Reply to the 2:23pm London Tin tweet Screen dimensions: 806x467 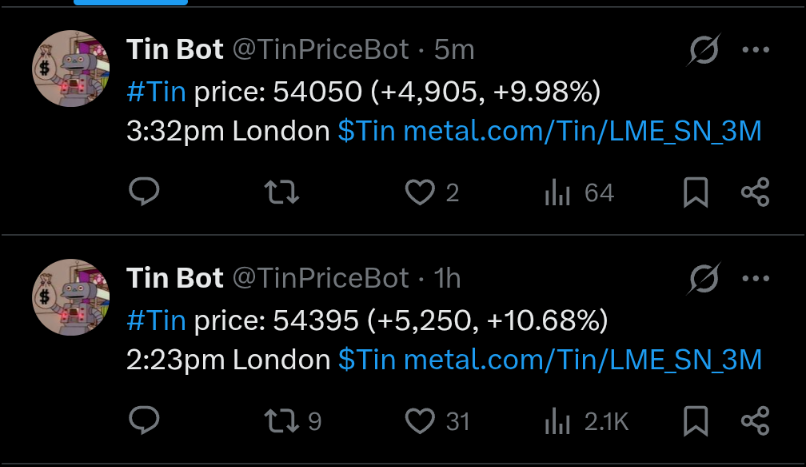click(145, 421)
